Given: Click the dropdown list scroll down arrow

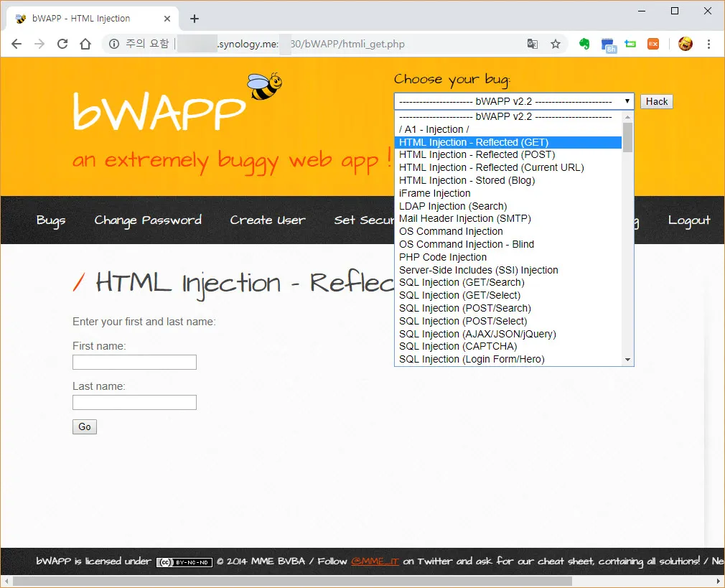Looking at the screenshot, I should click(627, 360).
